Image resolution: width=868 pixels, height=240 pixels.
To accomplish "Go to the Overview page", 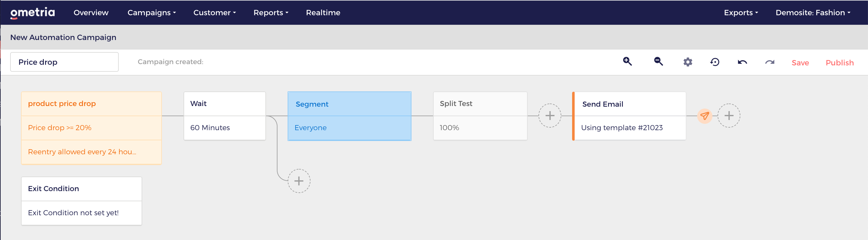I will point(91,13).
